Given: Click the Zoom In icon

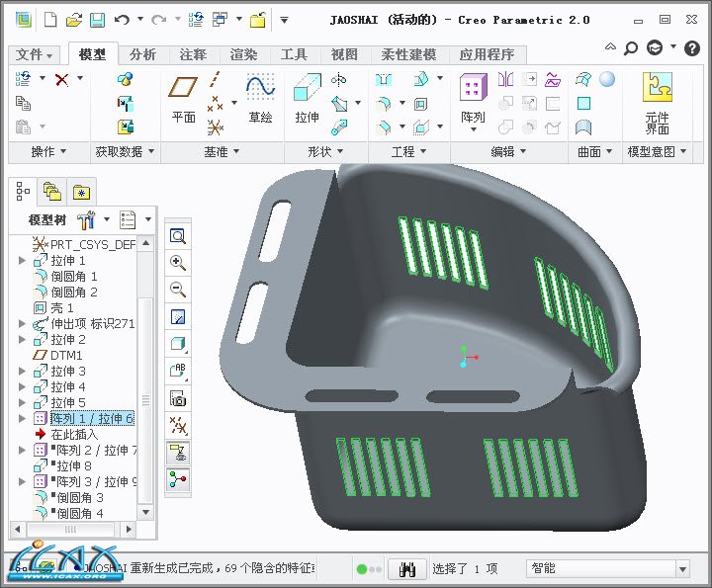Looking at the screenshot, I should coord(178,263).
